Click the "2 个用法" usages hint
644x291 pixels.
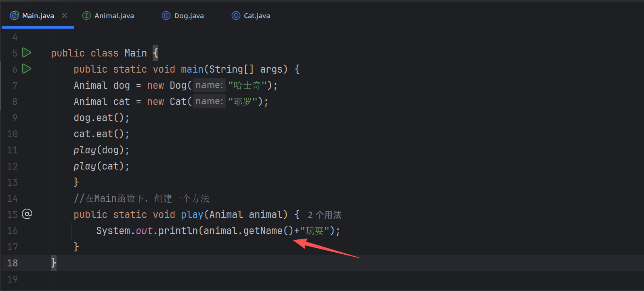click(324, 215)
